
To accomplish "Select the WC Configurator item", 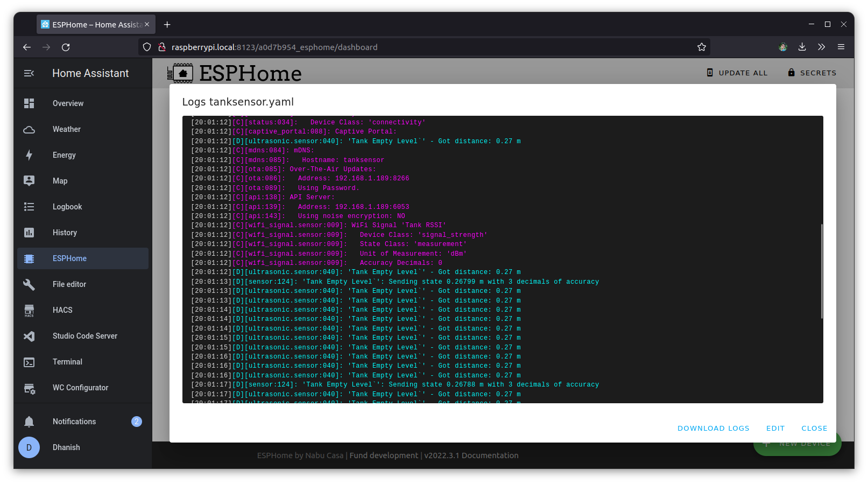I will (x=83, y=388).
